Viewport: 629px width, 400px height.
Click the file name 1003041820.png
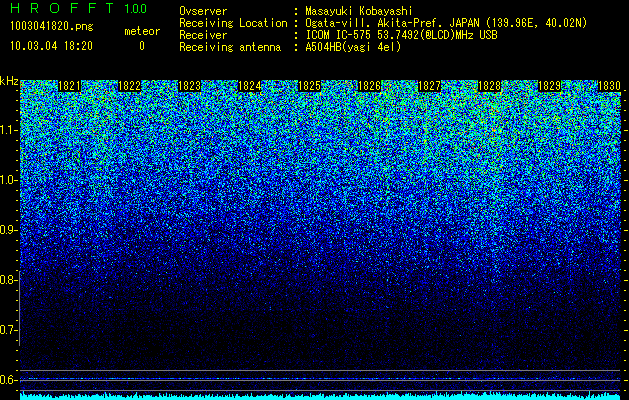(x=52, y=27)
